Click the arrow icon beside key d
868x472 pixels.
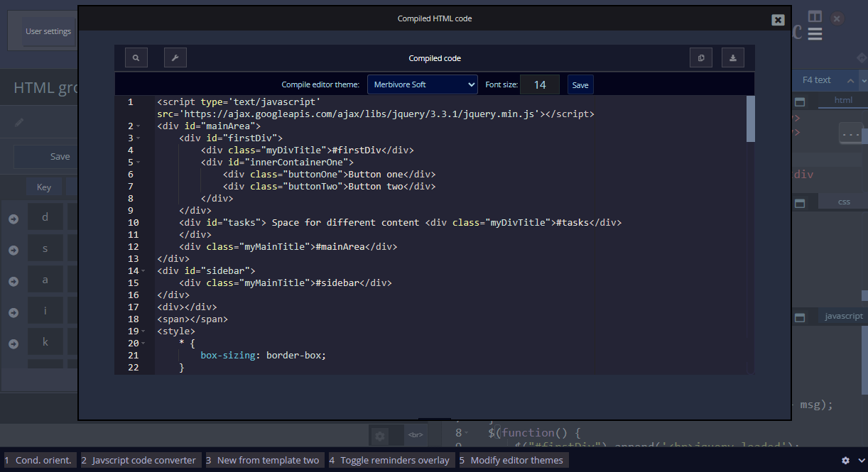pyautogui.click(x=13, y=219)
